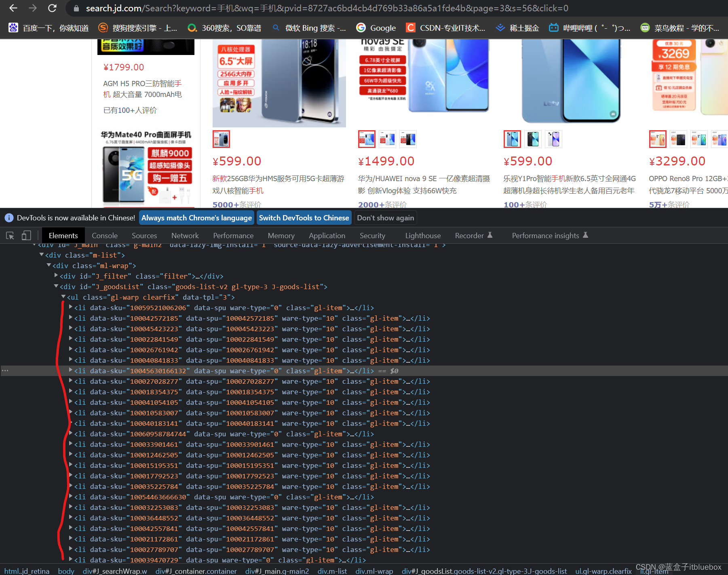The image size is (728, 575).
Task: Expand li with data-sku 10045630166132
Action: click(71, 370)
